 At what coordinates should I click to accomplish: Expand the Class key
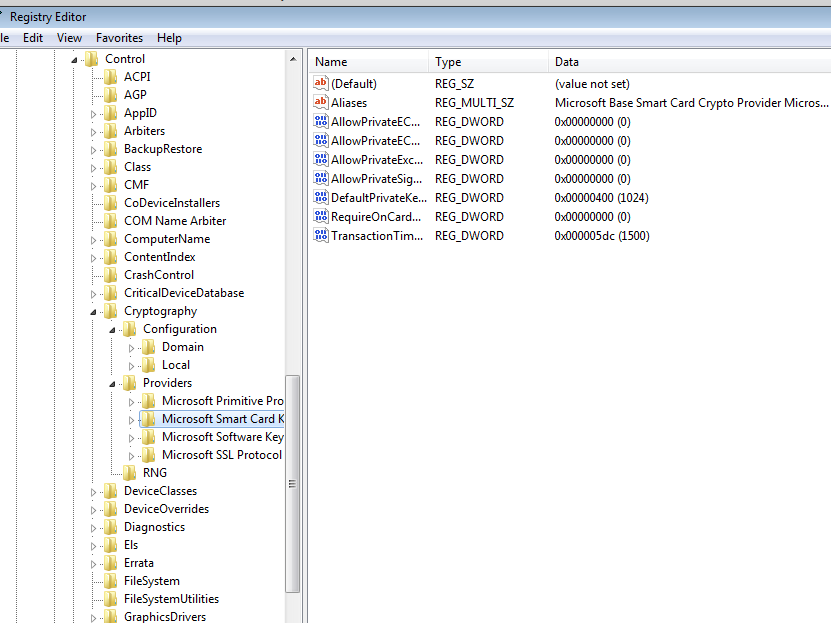point(93,168)
